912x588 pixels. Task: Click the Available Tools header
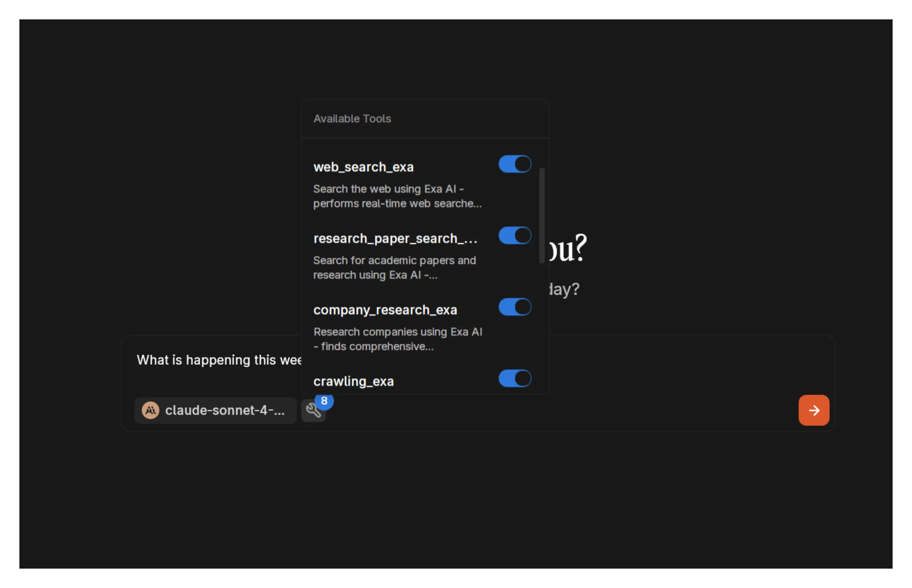coord(352,118)
